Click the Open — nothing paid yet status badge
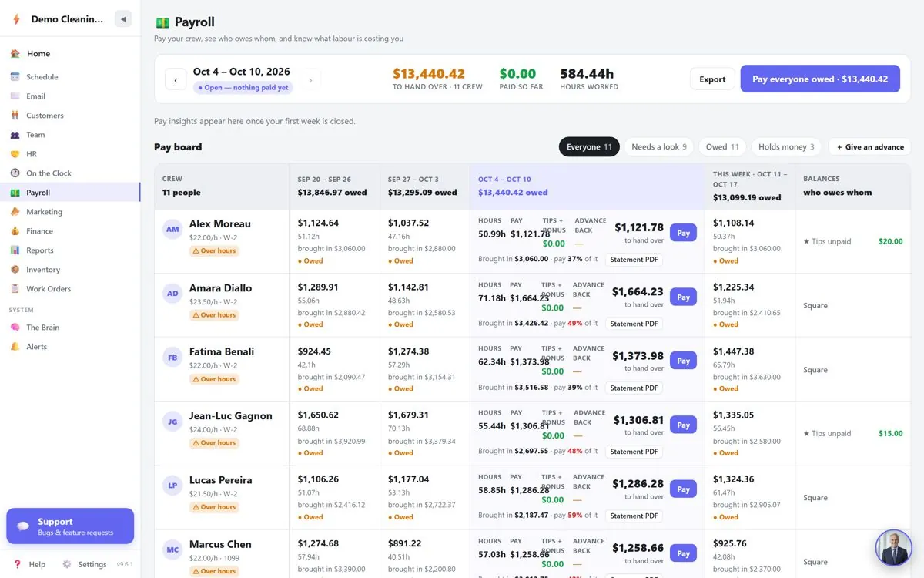Screen dimensions: 924x578 pyautogui.click(x=243, y=88)
